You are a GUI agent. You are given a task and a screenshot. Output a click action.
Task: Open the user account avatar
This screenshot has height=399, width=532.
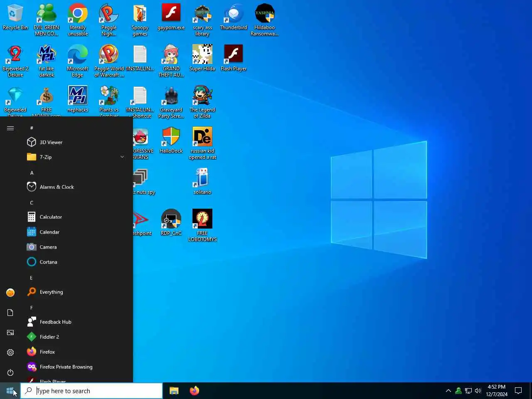[10, 293]
